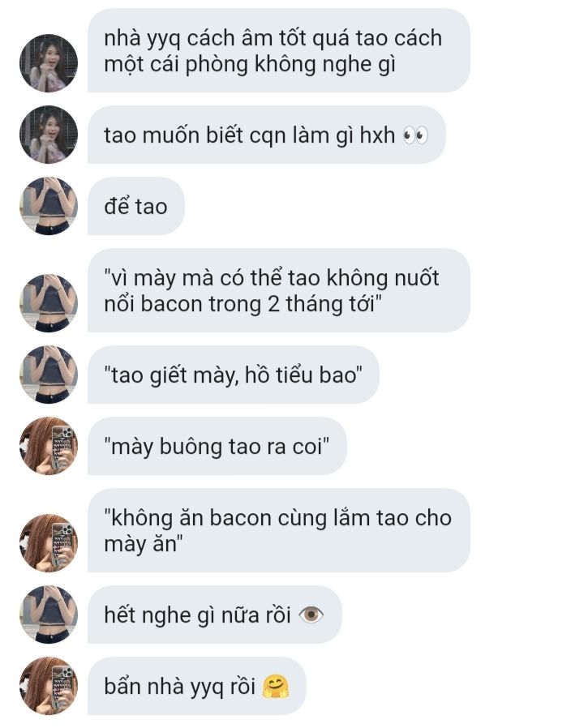This screenshot has width=584, height=728.
Task: Select the 'mày buông tao ra coi' bubble
Action: pyautogui.click(x=217, y=446)
